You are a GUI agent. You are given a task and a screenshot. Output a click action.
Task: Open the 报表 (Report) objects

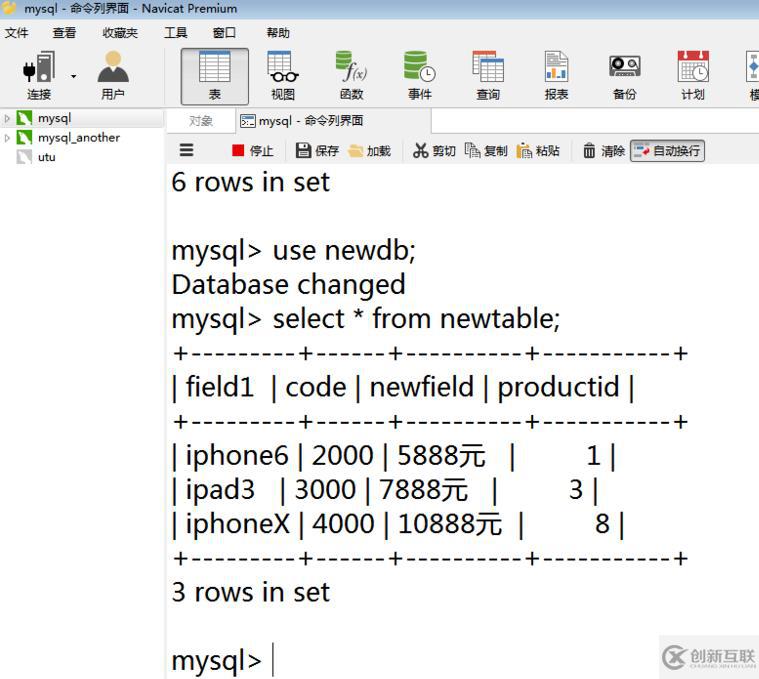[556, 75]
